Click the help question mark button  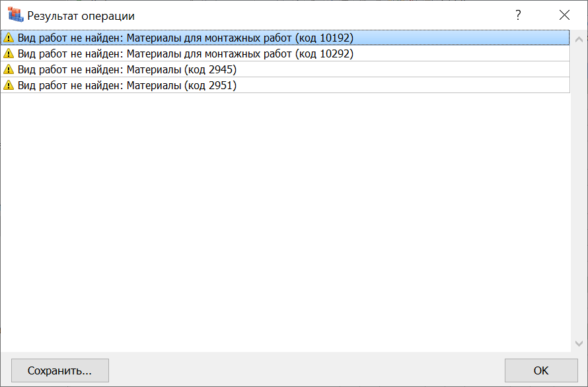(x=518, y=15)
